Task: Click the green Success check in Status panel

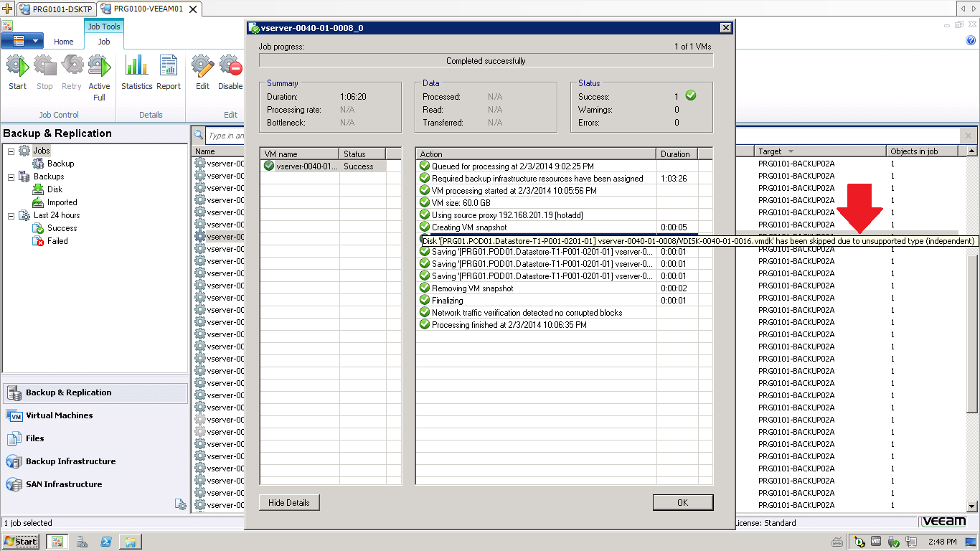Action: tap(691, 95)
